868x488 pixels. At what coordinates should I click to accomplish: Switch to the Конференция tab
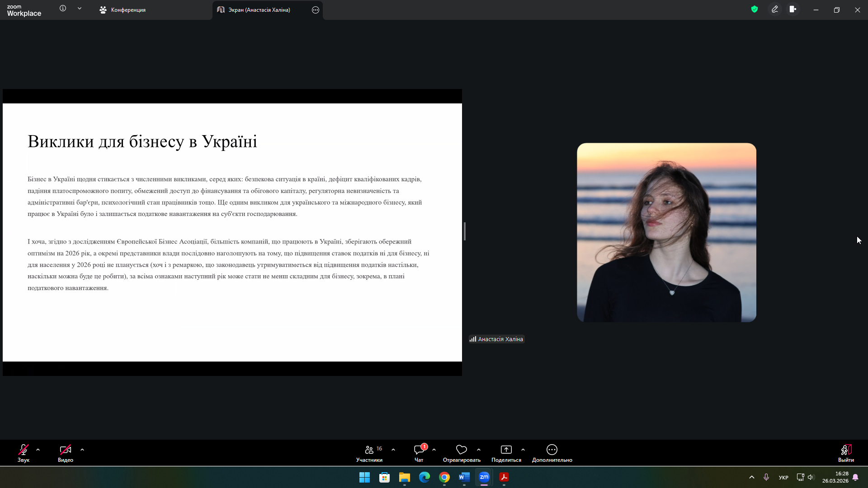(x=123, y=10)
